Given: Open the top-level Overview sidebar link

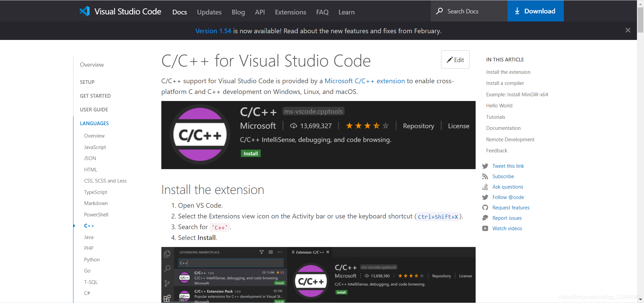Looking at the screenshot, I should (92, 65).
